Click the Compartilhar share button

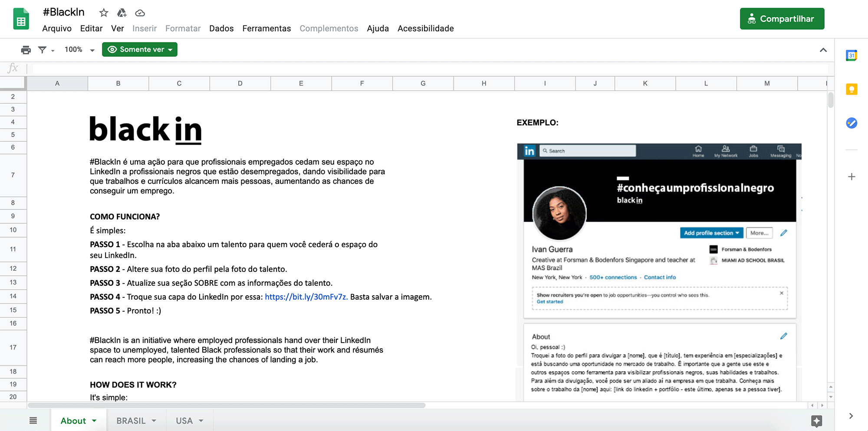(x=782, y=19)
